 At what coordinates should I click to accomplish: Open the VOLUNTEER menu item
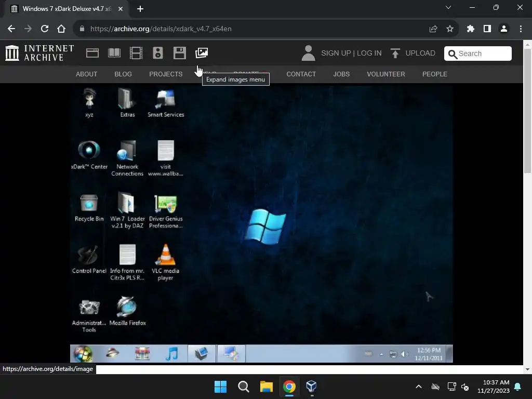coord(386,74)
